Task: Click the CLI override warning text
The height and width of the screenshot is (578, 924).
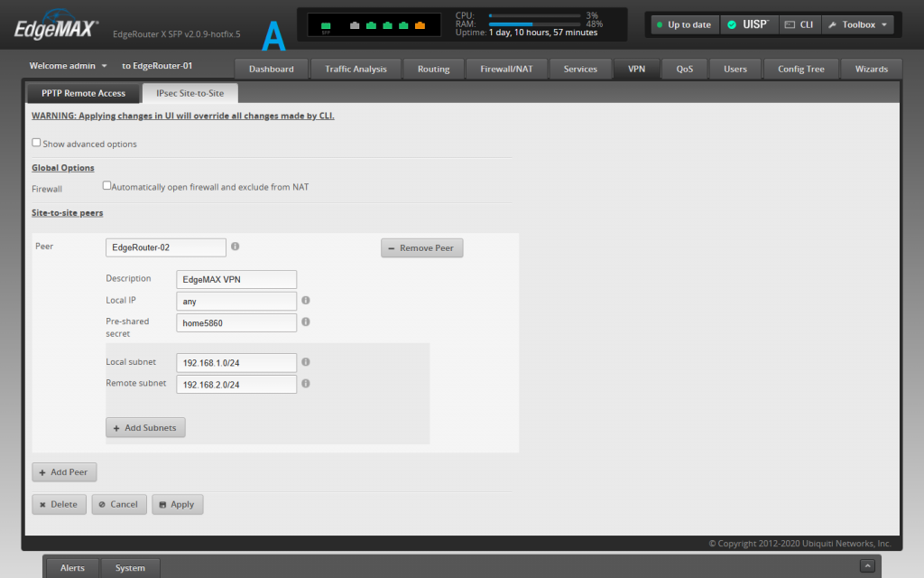Action: click(182, 116)
